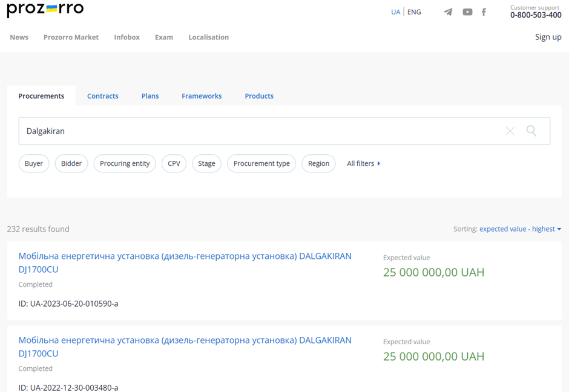Expand All filters
The image size is (569, 392).
(363, 163)
